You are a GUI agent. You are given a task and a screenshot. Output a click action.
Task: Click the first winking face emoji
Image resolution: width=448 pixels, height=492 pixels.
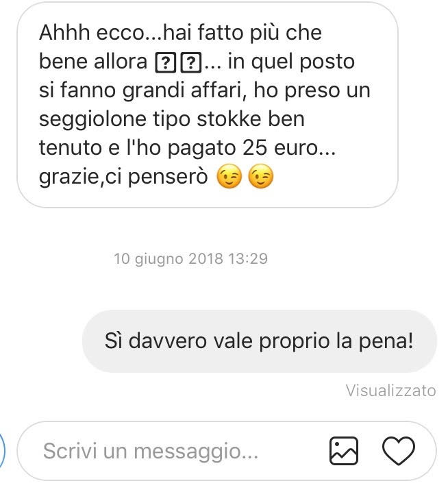coord(229,177)
